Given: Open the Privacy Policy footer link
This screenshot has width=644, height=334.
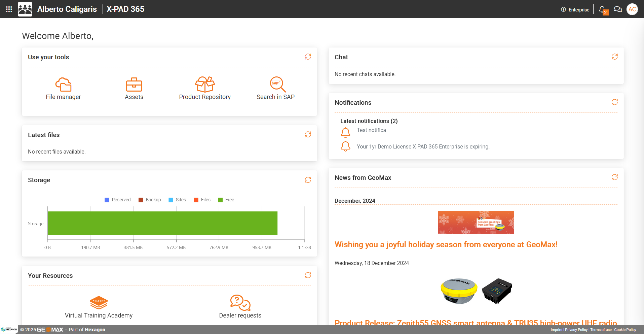Looking at the screenshot, I should pos(576,330).
